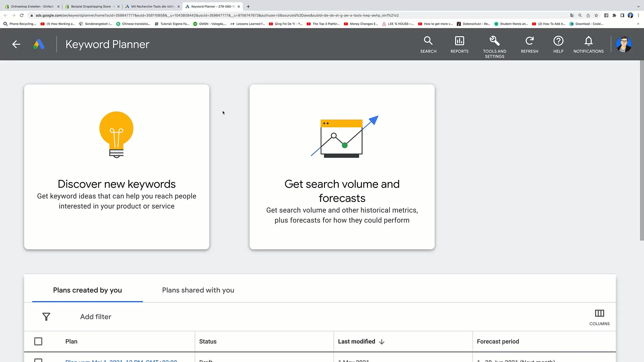Open the Phone Recycling bookmark

19,24
